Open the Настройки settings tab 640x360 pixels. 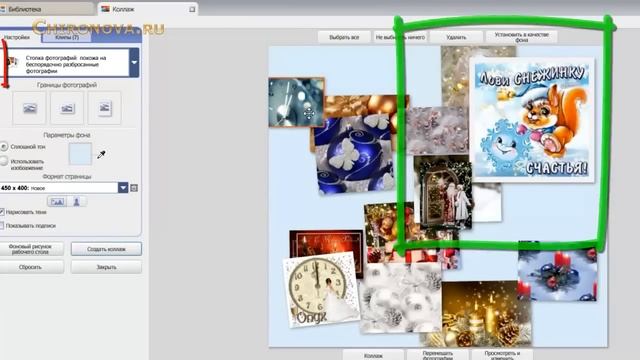(x=17, y=37)
